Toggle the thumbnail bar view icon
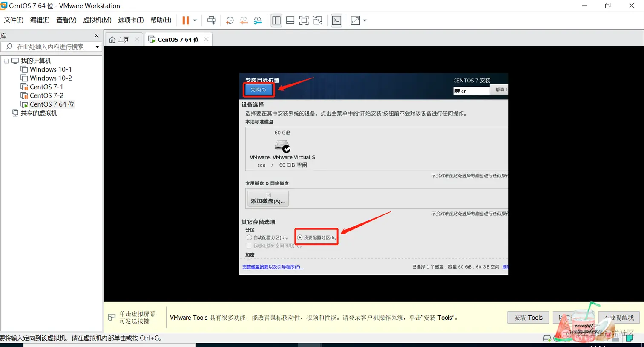Viewport: 644px width, 347px height. [290, 20]
